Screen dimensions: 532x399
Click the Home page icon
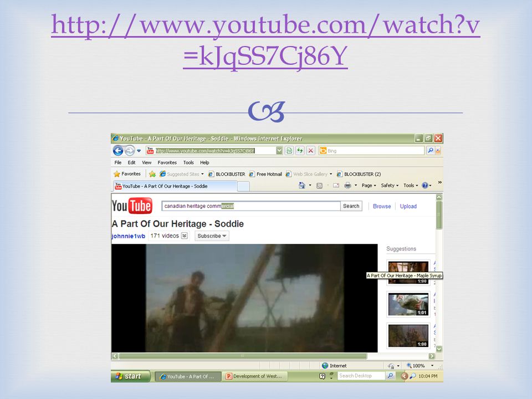click(301, 185)
